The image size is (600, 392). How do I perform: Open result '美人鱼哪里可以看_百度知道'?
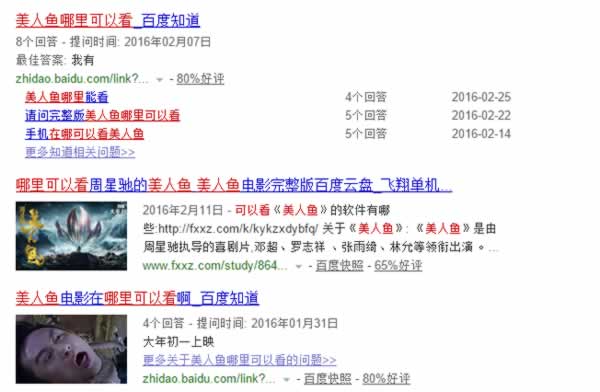tap(108, 21)
